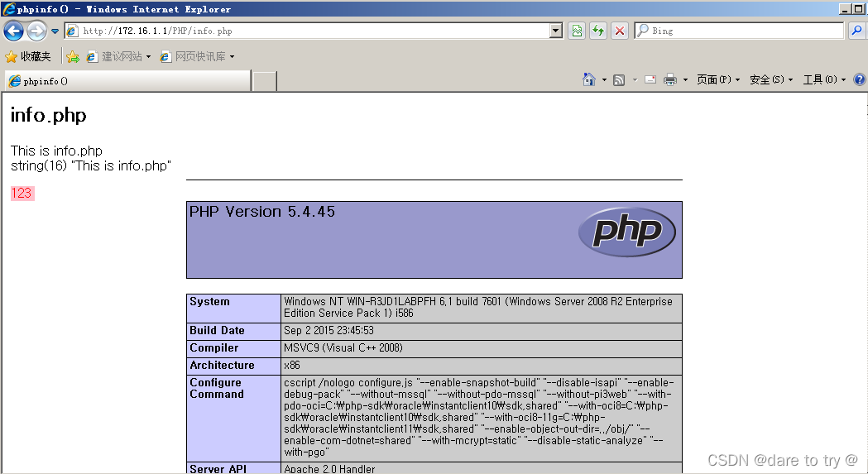Click the Build Date value Sep 2 2015
This screenshot has width=868, height=474.
tap(328, 331)
